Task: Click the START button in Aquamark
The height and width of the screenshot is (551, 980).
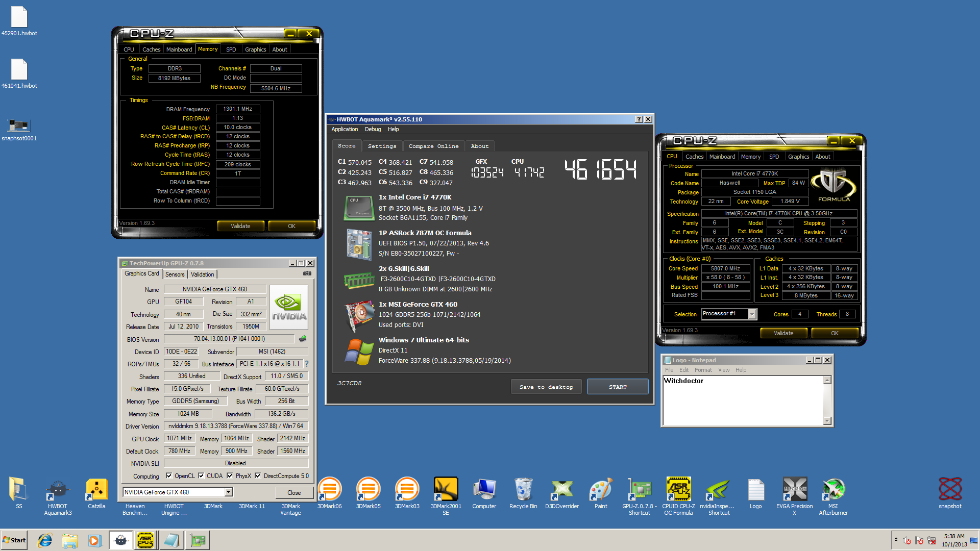Action: point(618,387)
